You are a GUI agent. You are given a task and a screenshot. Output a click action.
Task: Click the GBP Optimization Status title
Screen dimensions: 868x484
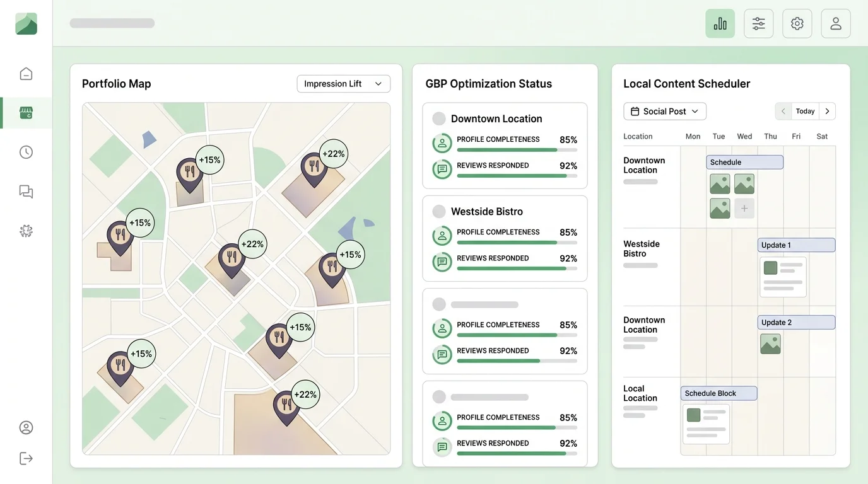[489, 84]
